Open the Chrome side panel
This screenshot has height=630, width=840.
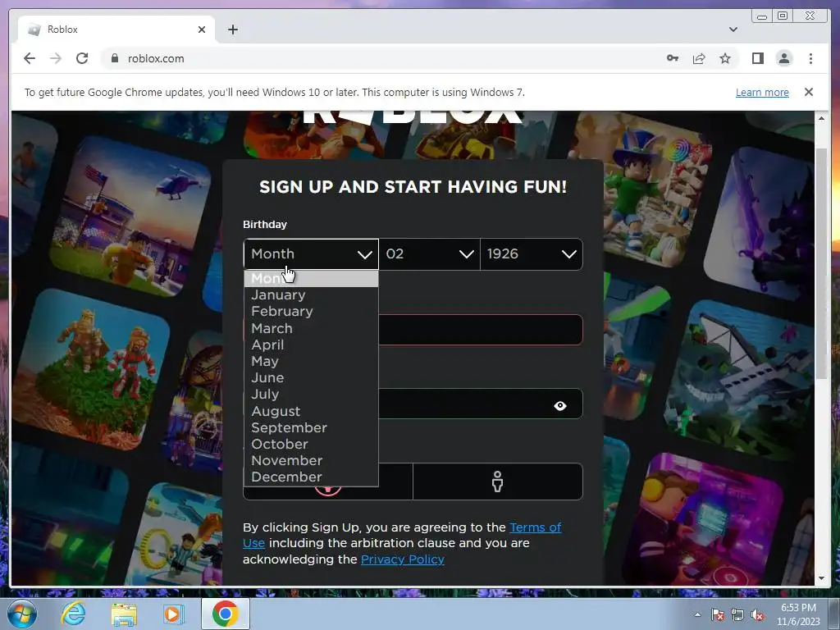(757, 58)
